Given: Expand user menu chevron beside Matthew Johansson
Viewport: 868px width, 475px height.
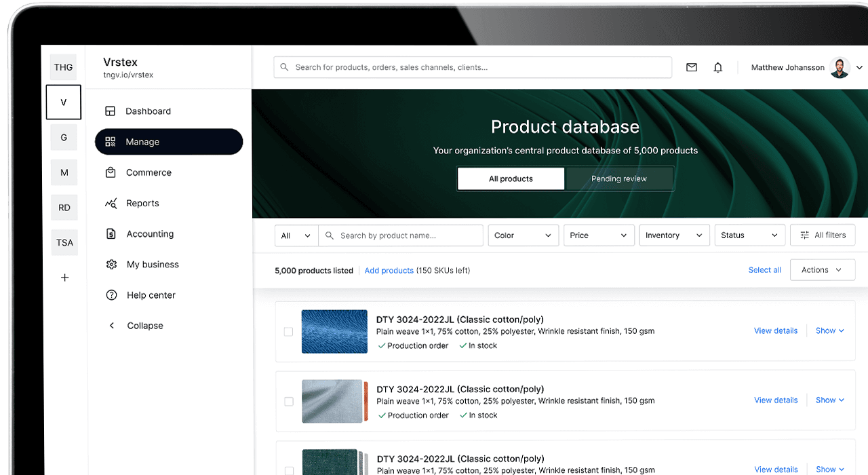Looking at the screenshot, I should 859,68.
